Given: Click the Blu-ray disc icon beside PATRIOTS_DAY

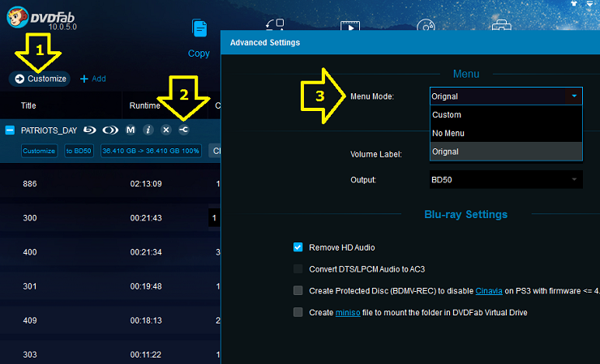Looking at the screenshot, I should [x=89, y=130].
